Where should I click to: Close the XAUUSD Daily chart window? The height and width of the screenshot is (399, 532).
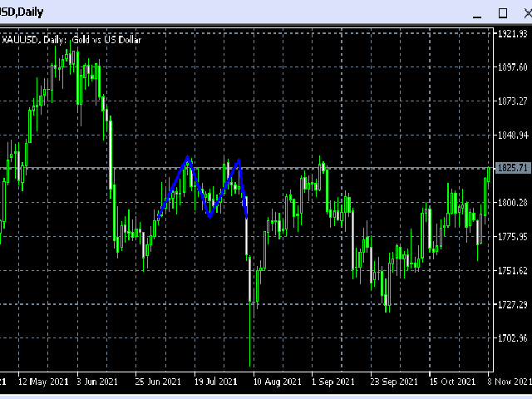tap(524, 12)
